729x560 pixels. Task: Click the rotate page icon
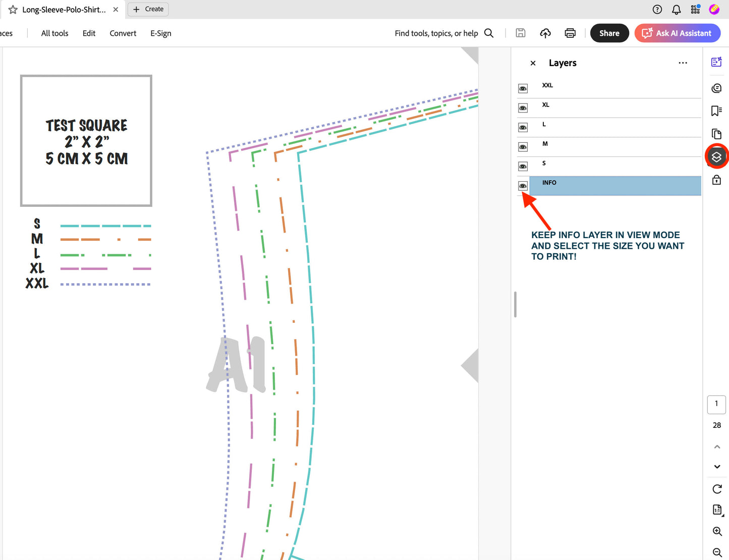click(717, 489)
